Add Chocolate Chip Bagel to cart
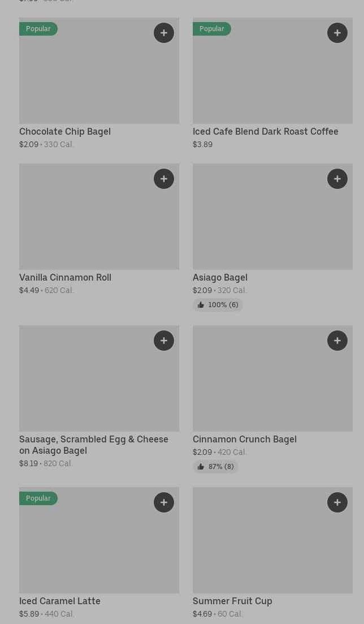 click(164, 33)
